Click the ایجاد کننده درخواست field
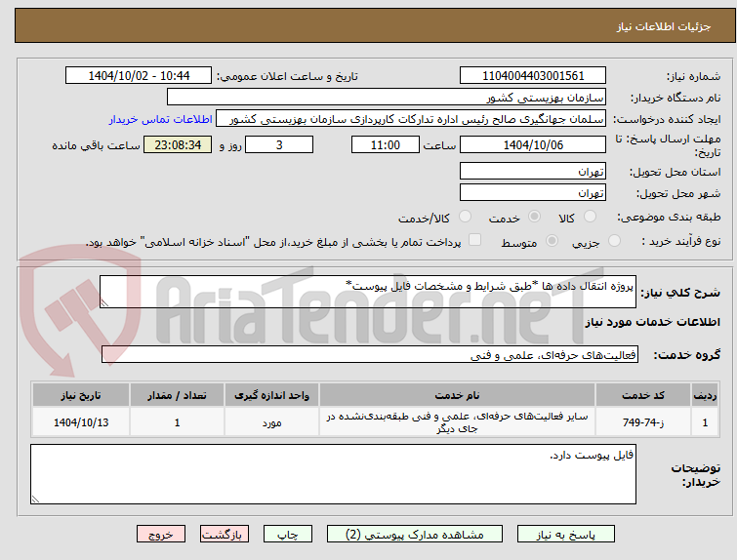 pyautogui.click(x=411, y=119)
